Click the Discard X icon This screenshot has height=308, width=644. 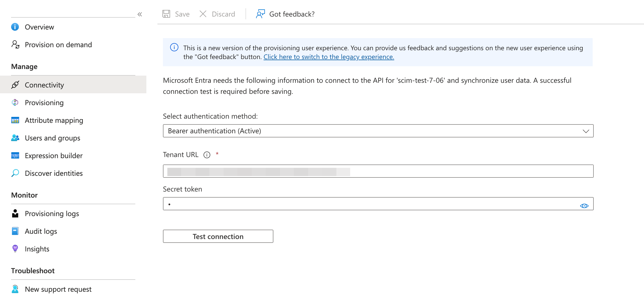pyautogui.click(x=203, y=14)
